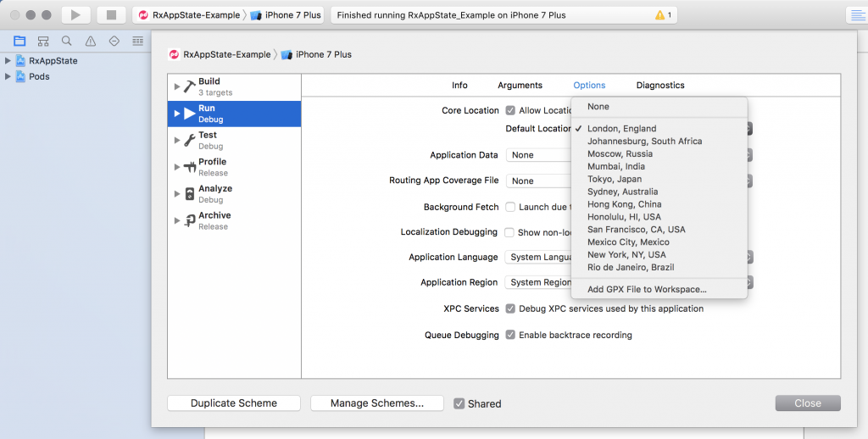Image resolution: width=868 pixels, height=439 pixels.
Task: Select Sydney, Australia location
Action: coord(659,192)
